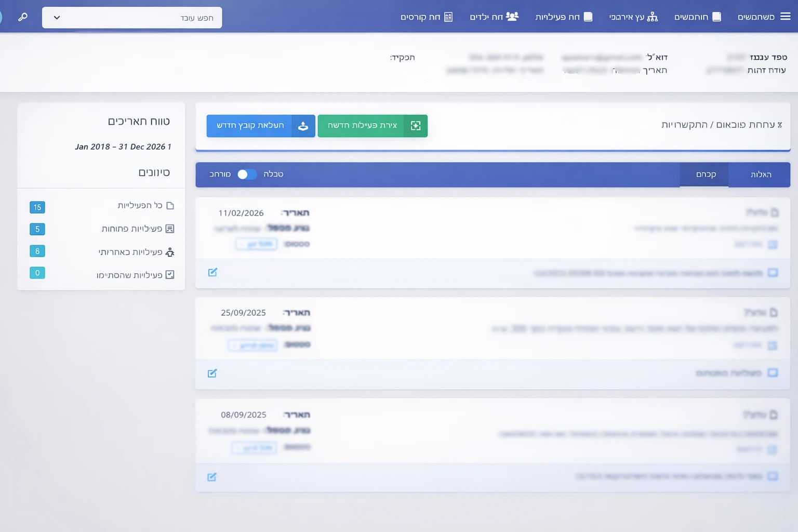The height and width of the screenshot is (532, 798).
Task: Open the משתמשים menu in navbar
Action: [x=764, y=17]
